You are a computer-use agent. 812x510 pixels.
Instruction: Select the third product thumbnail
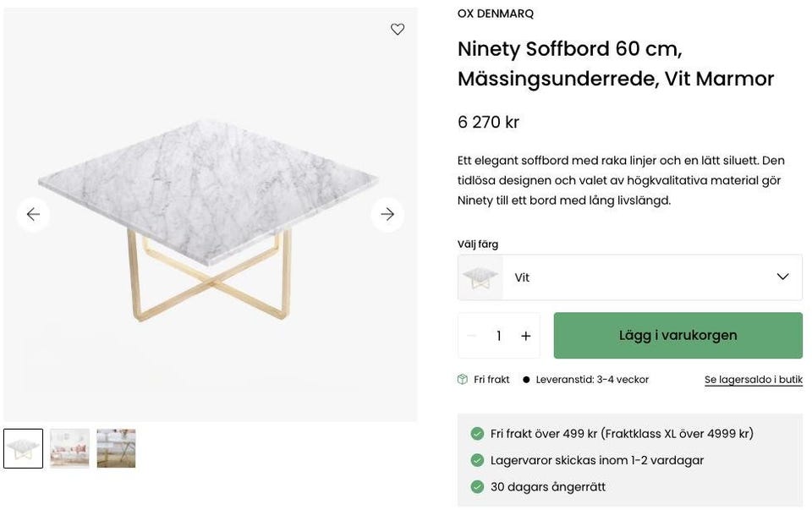116,448
